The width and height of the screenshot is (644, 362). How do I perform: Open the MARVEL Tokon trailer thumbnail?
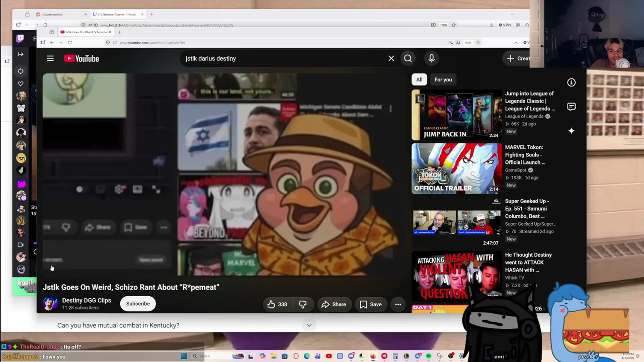(457, 169)
